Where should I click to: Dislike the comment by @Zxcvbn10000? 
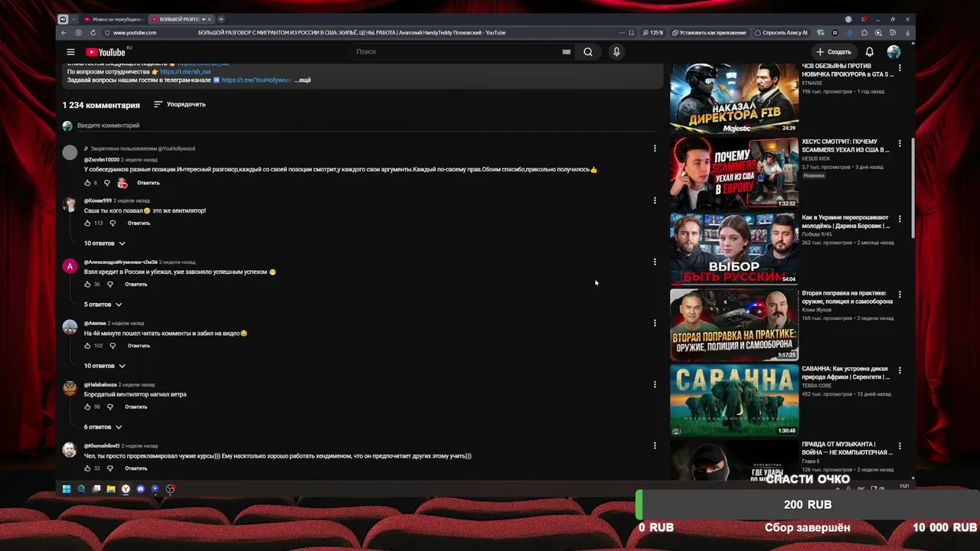106,183
